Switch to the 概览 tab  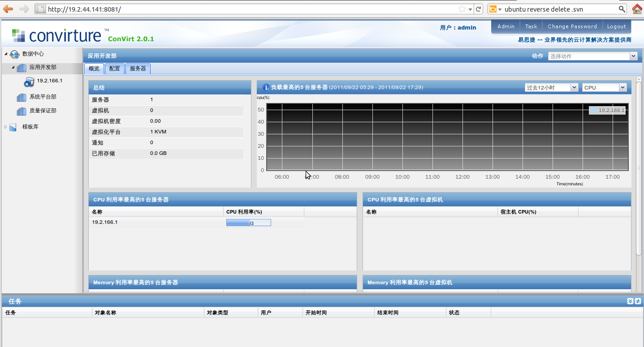coord(94,69)
